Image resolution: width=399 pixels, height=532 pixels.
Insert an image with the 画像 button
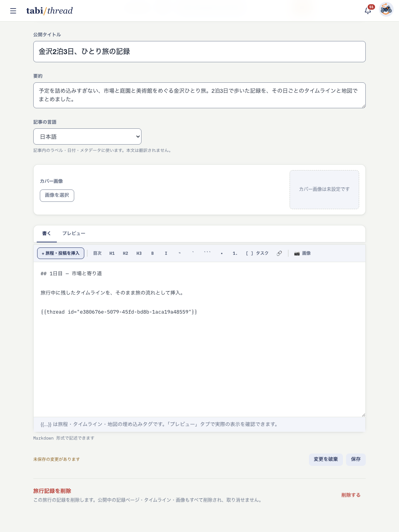click(302, 253)
